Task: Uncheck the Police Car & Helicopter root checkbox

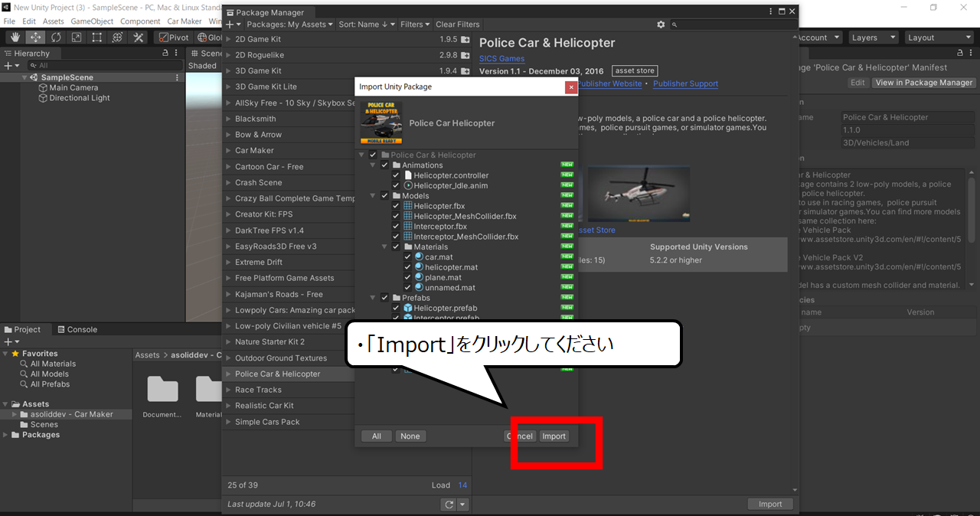Action: coord(373,155)
